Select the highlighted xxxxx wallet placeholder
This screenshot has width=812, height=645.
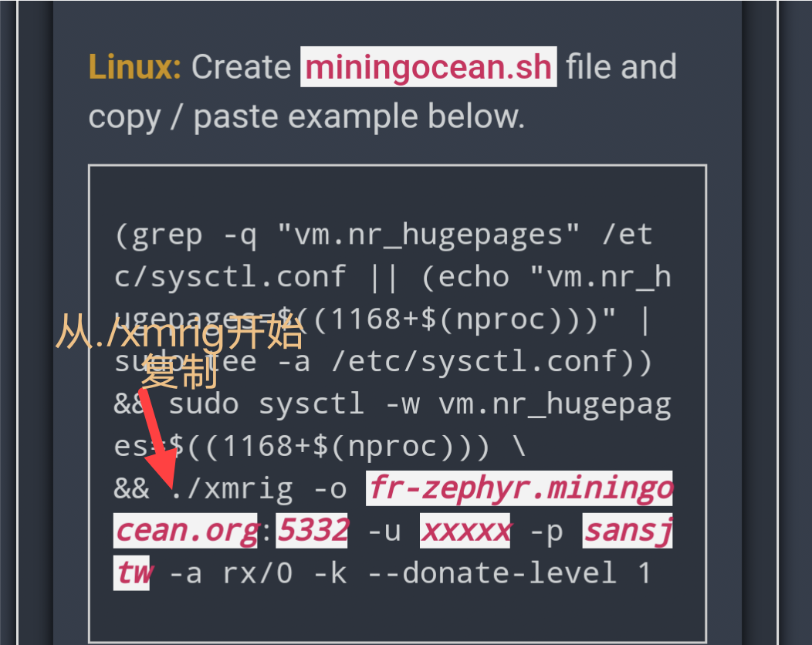click(x=465, y=531)
